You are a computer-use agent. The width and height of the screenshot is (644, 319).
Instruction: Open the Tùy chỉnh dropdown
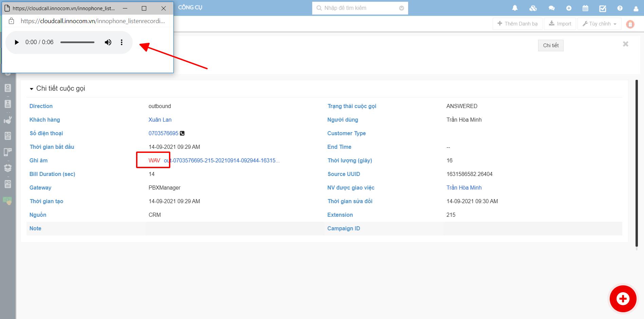pos(599,24)
